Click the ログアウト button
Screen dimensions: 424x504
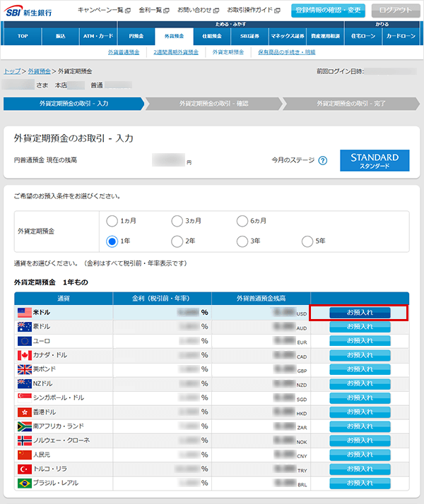[395, 11]
